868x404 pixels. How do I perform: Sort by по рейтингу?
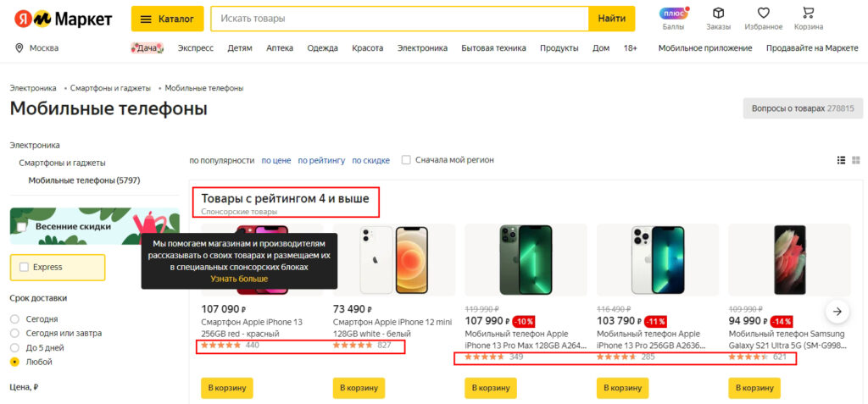pyautogui.click(x=321, y=160)
